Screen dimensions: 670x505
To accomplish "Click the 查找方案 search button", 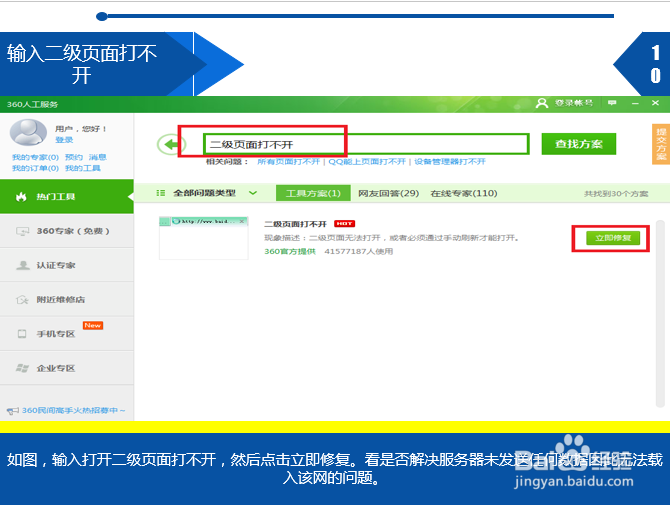I will 579,144.
